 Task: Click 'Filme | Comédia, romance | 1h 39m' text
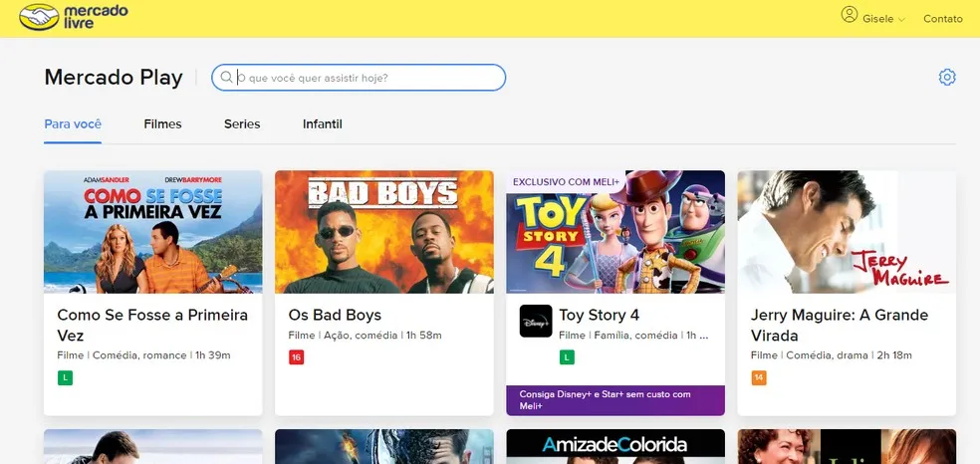click(x=143, y=355)
